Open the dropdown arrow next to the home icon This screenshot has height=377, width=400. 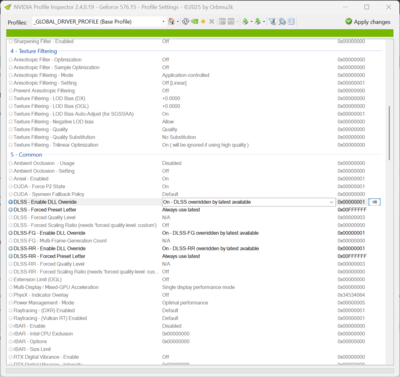[x=178, y=22]
